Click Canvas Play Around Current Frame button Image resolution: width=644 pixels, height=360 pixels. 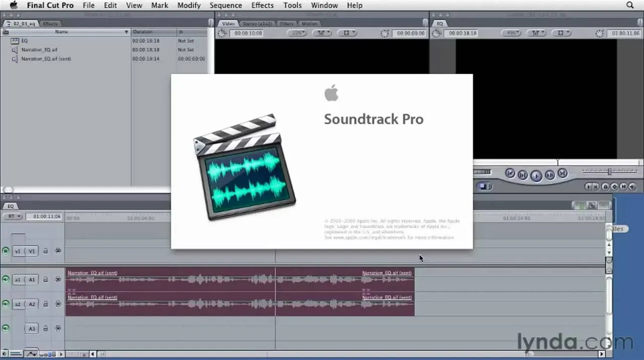coord(550,175)
